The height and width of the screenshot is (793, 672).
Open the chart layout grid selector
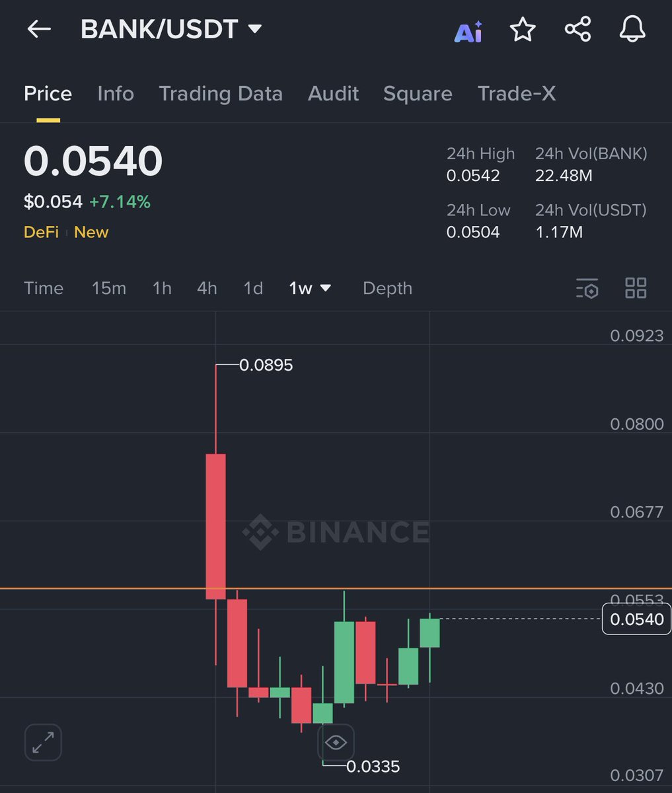[x=635, y=289]
